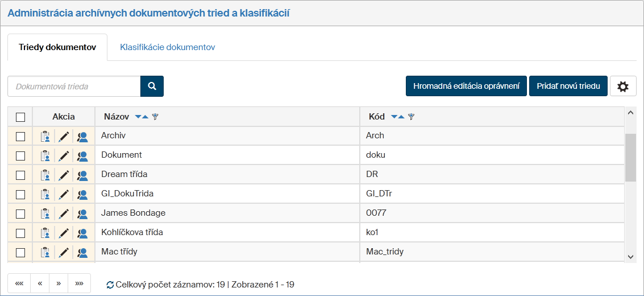The height and width of the screenshot is (296, 644).
Task: Sort Názov column descending with down arrow
Action: coord(138,117)
